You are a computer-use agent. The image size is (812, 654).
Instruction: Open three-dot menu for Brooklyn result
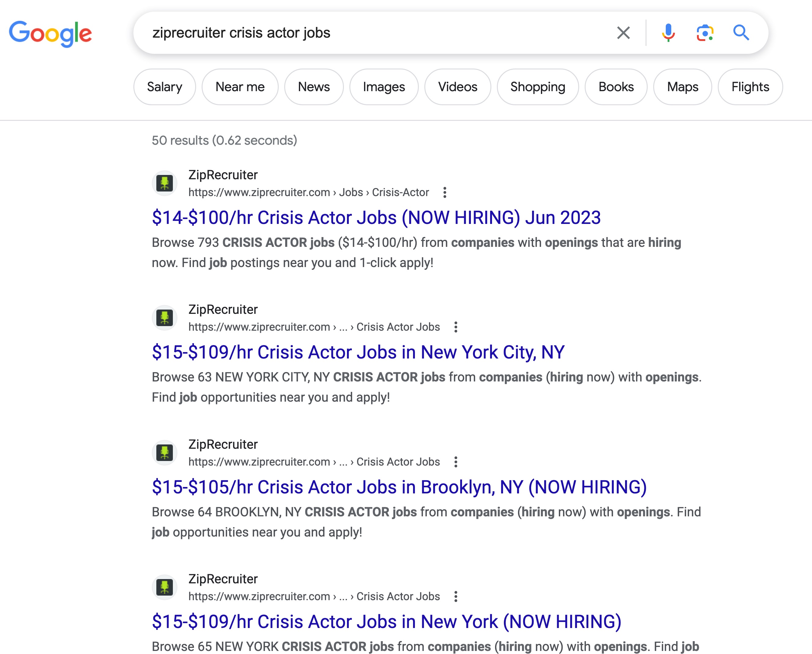click(456, 462)
